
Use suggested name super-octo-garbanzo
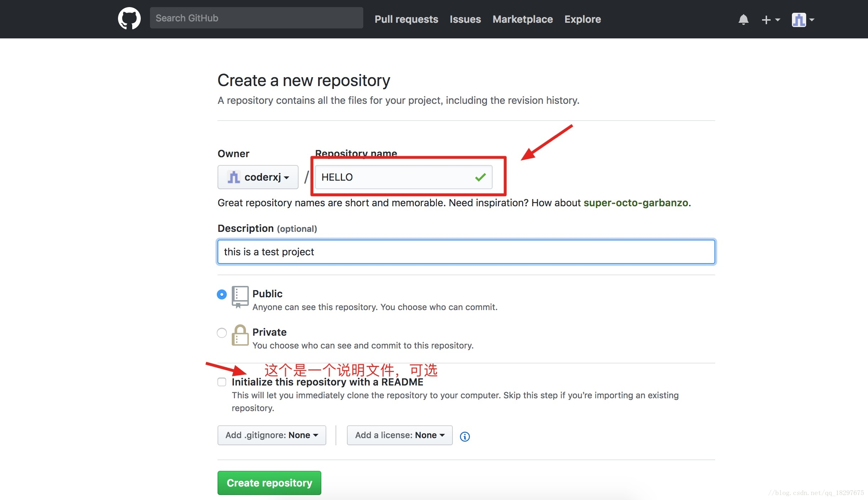tap(636, 203)
